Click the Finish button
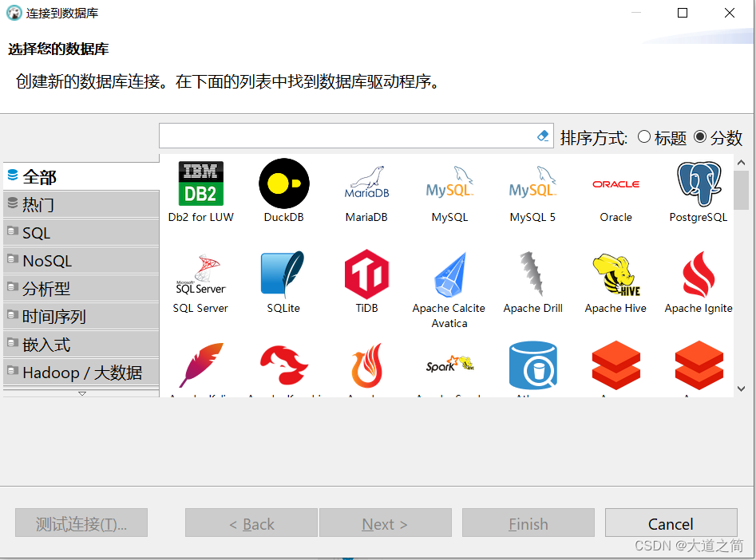Viewport: 756px width, 560px height. pos(528,523)
